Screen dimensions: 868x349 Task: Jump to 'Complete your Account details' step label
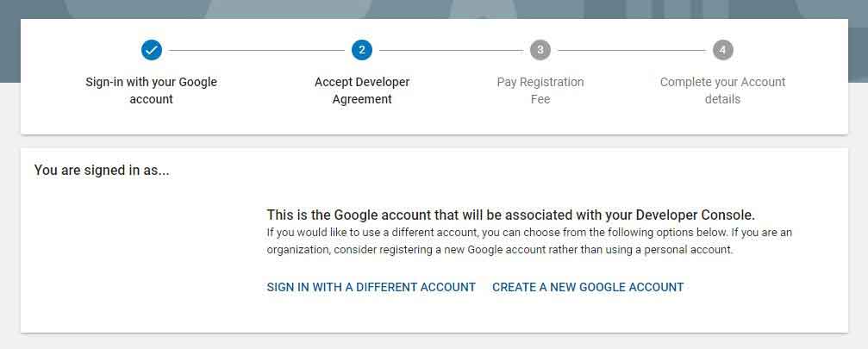(722, 90)
